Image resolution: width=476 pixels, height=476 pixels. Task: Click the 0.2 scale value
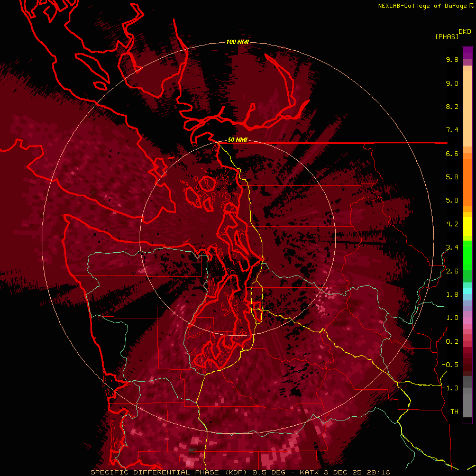(452, 342)
